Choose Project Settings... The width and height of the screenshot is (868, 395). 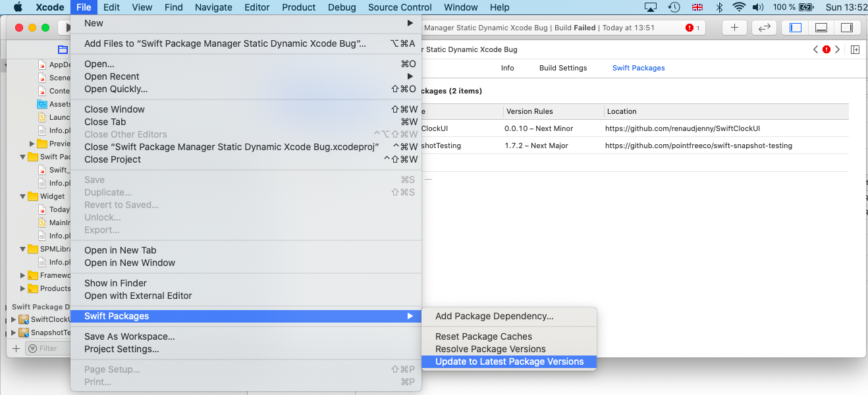[x=246, y=349]
